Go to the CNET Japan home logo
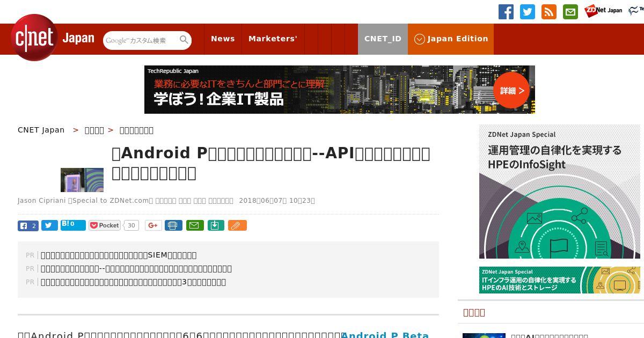This screenshot has height=338, width=644. [53, 38]
